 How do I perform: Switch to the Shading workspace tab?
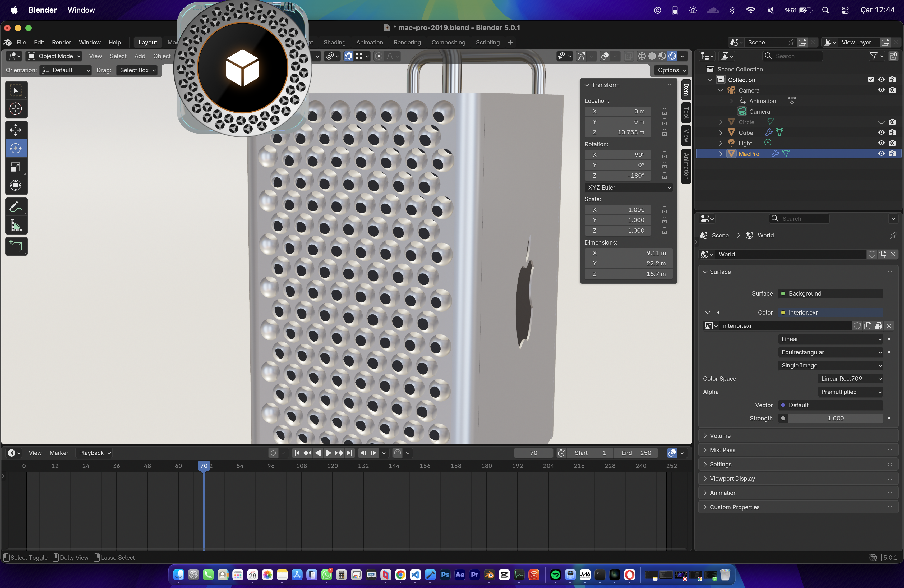click(x=334, y=42)
